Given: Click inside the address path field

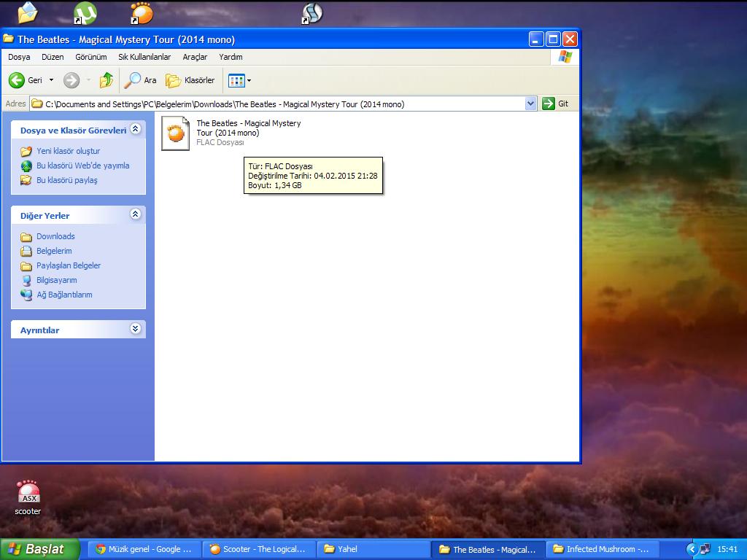Looking at the screenshot, I should click(292, 104).
